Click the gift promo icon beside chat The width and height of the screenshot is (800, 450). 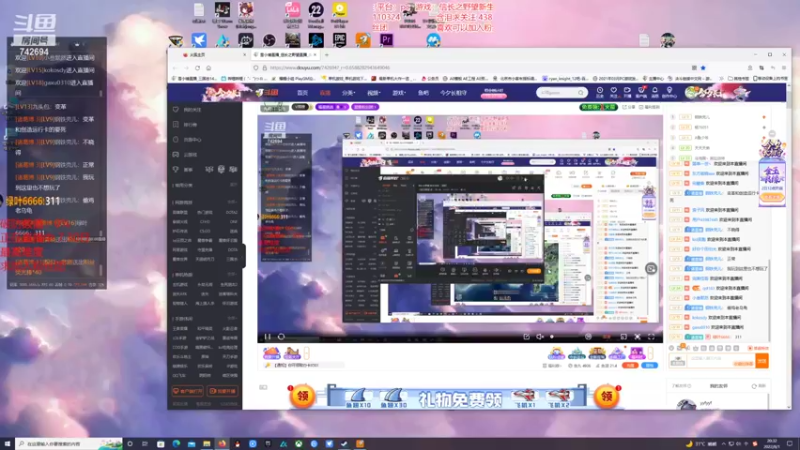point(772,176)
